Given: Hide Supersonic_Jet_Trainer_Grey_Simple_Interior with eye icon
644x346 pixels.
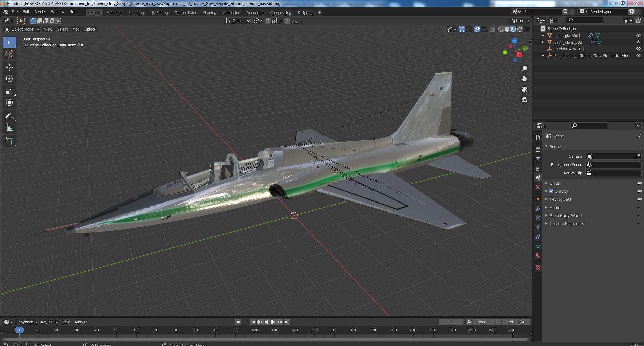Looking at the screenshot, I should click(638, 55).
